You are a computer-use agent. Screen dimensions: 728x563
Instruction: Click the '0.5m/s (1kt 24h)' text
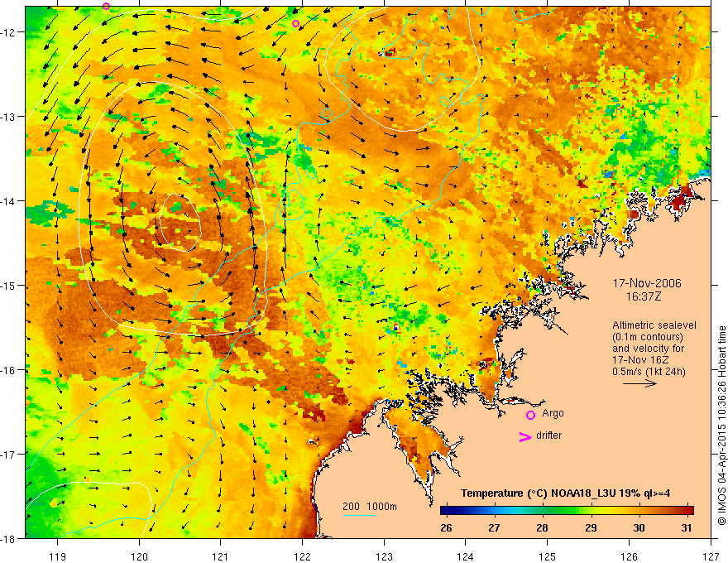tap(649, 372)
